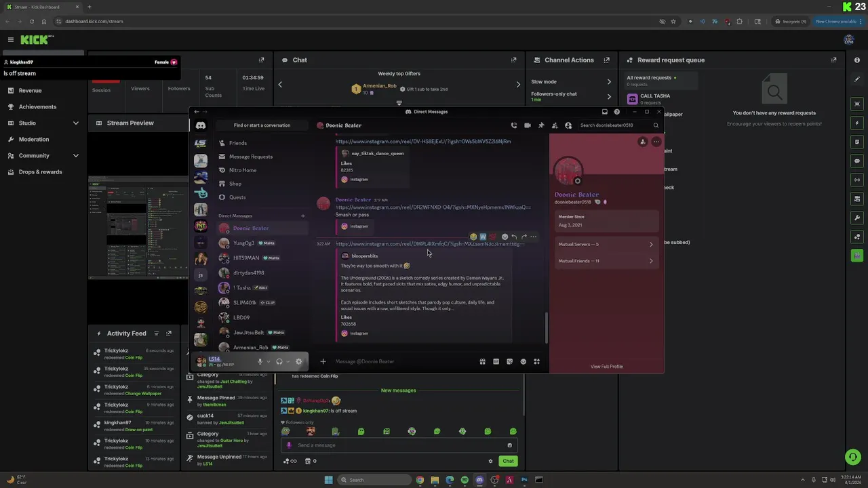The width and height of the screenshot is (868, 488).
Task: Open Slow mode channel action
Action: pos(570,81)
